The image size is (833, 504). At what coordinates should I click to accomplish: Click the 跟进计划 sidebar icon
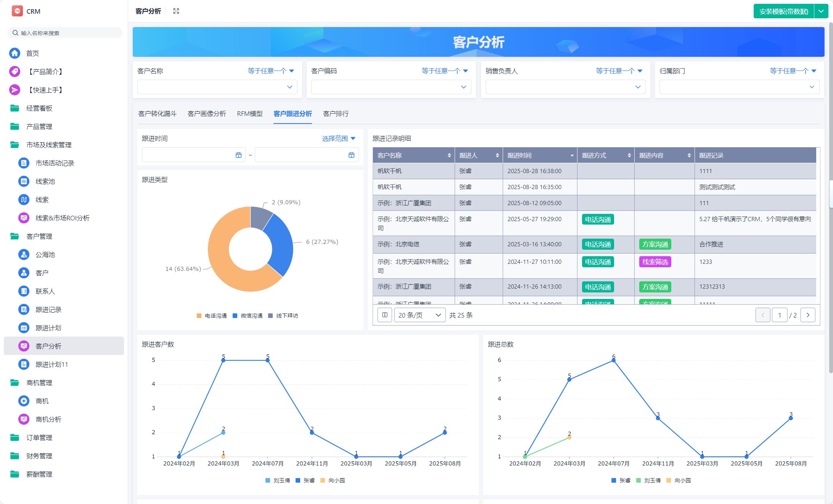tap(24, 328)
